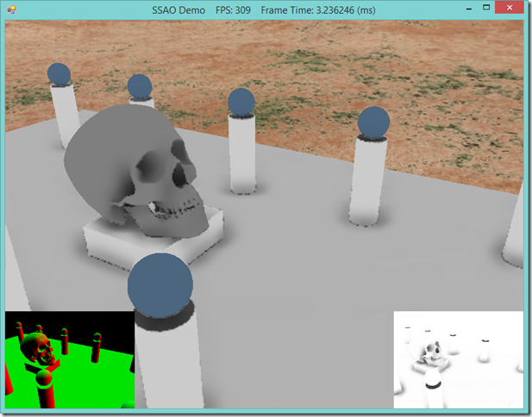The height and width of the screenshot is (417, 532).
Task: Click the Frame Time readout in title
Action: [318, 10]
